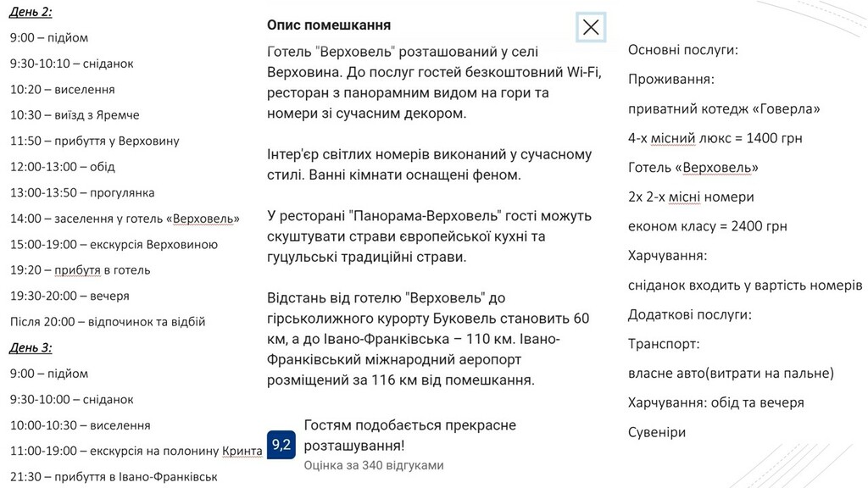
Task: Select the Готель «Верховель» line on right
Action: pyautogui.click(x=693, y=168)
